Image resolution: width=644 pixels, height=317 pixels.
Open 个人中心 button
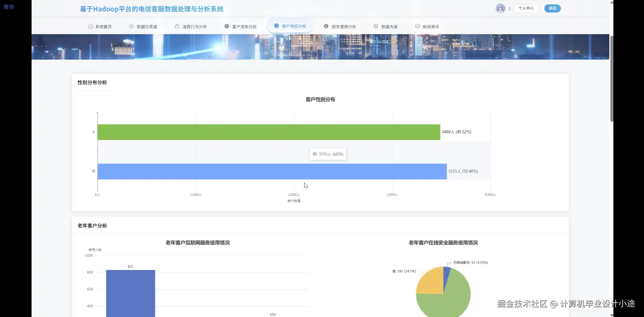[x=526, y=8]
